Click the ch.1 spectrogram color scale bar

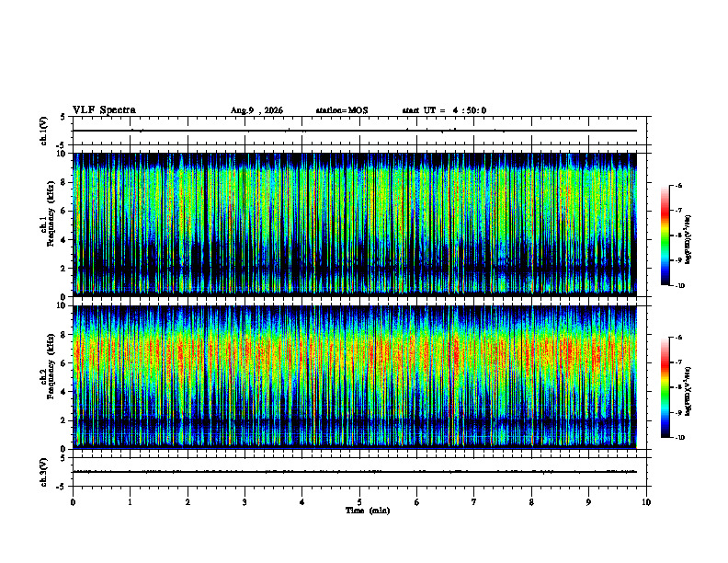[665, 236]
